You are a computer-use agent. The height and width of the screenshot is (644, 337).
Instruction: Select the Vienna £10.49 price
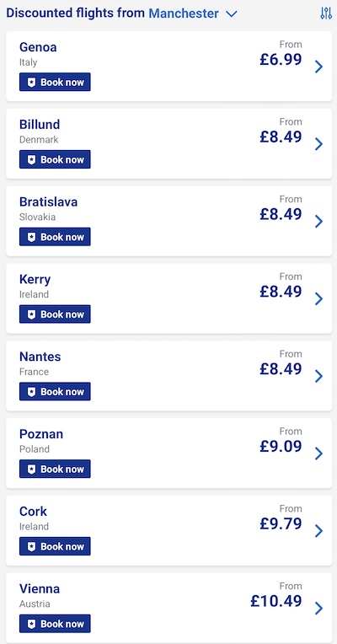pos(276,601)
